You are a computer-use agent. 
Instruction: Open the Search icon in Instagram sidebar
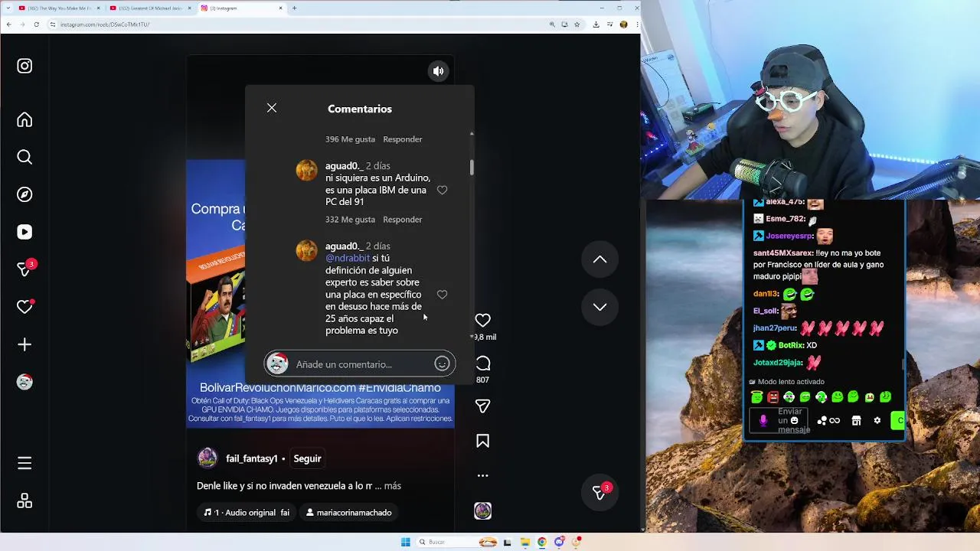[24, 157]
